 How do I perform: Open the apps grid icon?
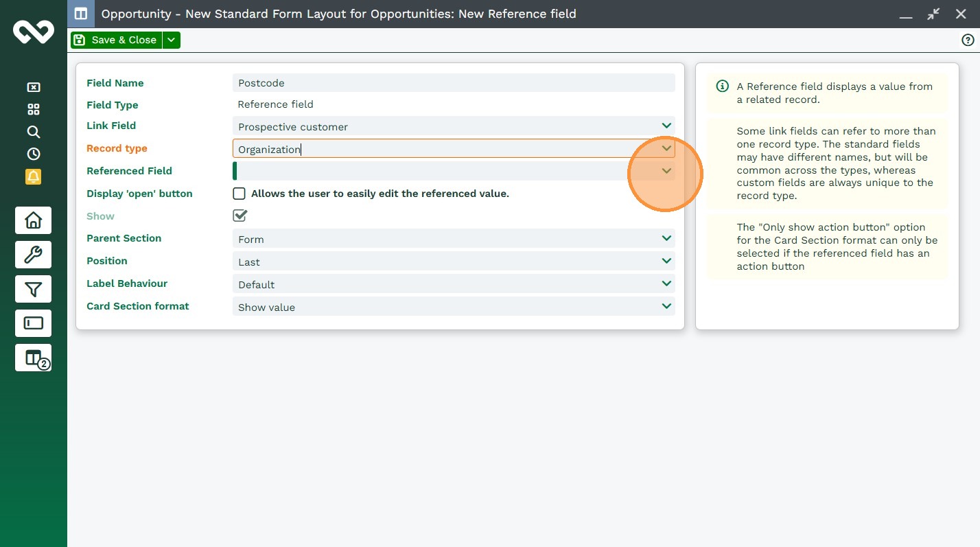click(33, 109)
